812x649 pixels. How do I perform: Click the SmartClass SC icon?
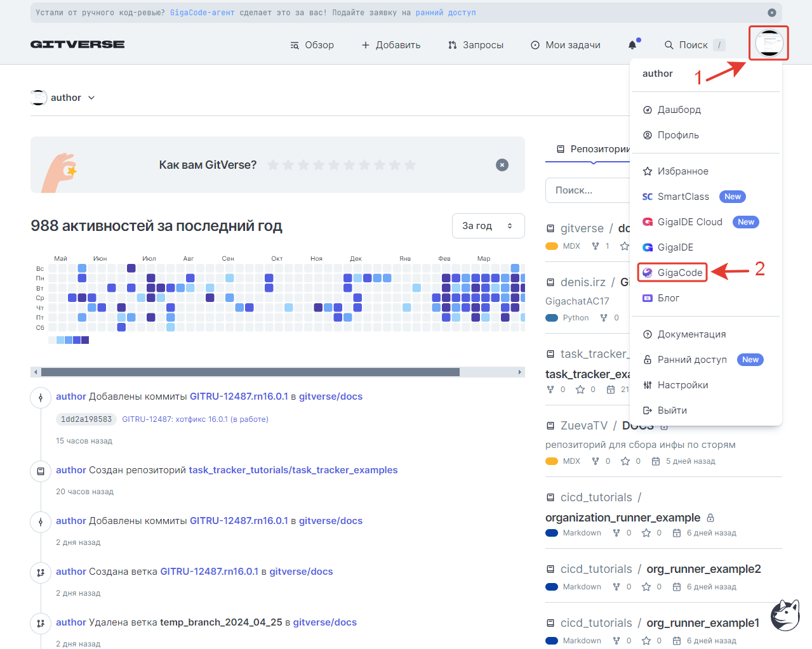(648, 197)
